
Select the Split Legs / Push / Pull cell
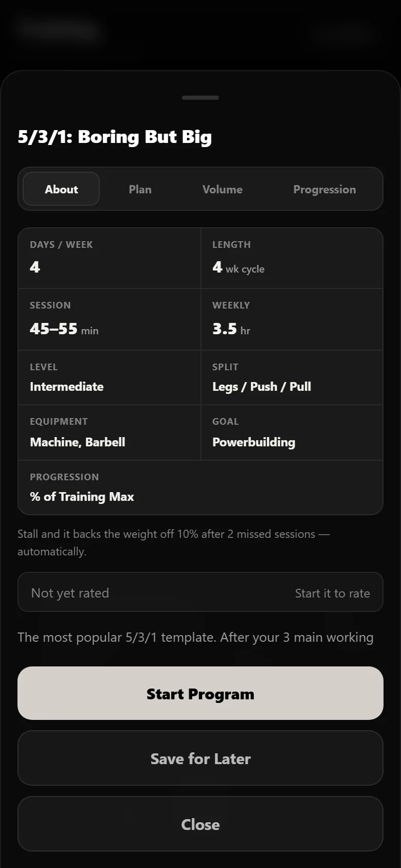[292, 377]
